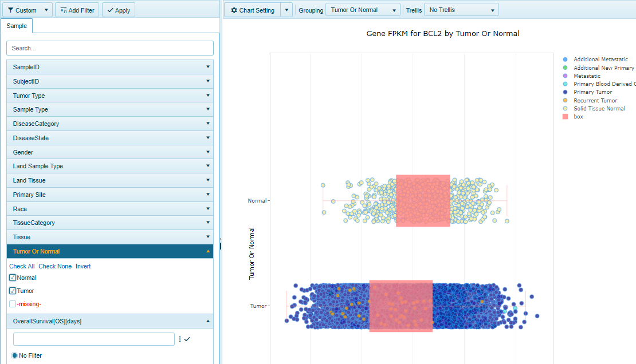This screenshot has height=364, width=636.
Task: Uncheck the Tumor checkbox
Action: 13,291
